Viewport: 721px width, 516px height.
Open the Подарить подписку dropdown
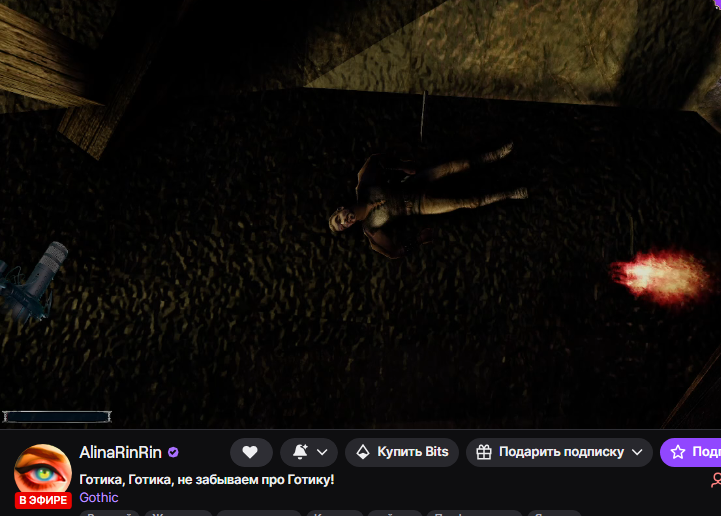click(559, 452)
